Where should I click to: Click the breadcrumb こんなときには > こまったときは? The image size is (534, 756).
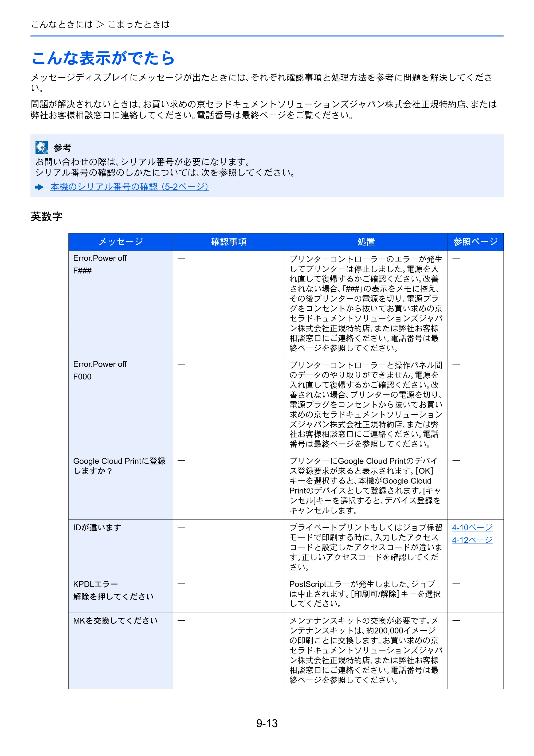(100, 24)
